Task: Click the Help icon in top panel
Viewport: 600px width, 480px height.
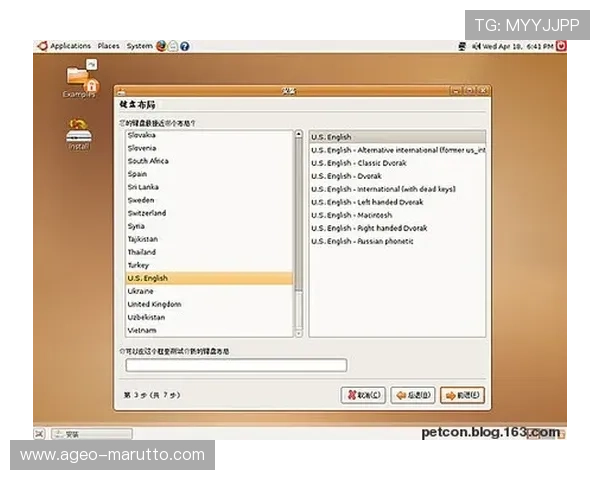Action: tap(185, 46)
